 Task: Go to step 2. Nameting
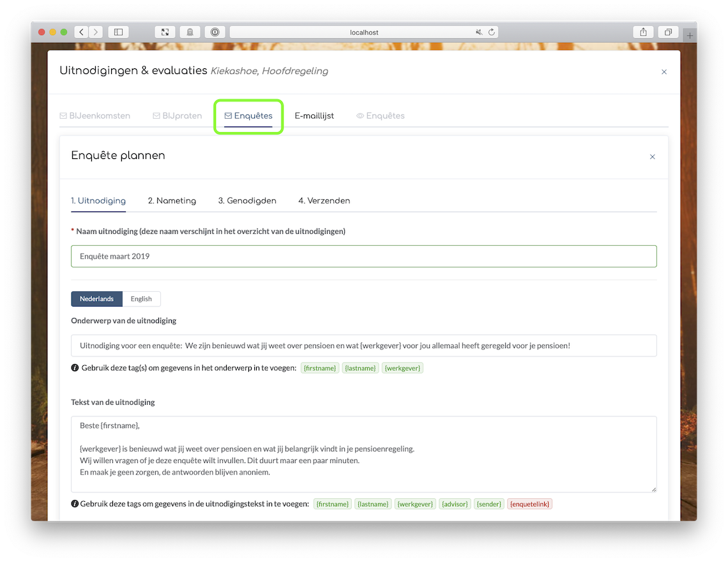point(172,201)
